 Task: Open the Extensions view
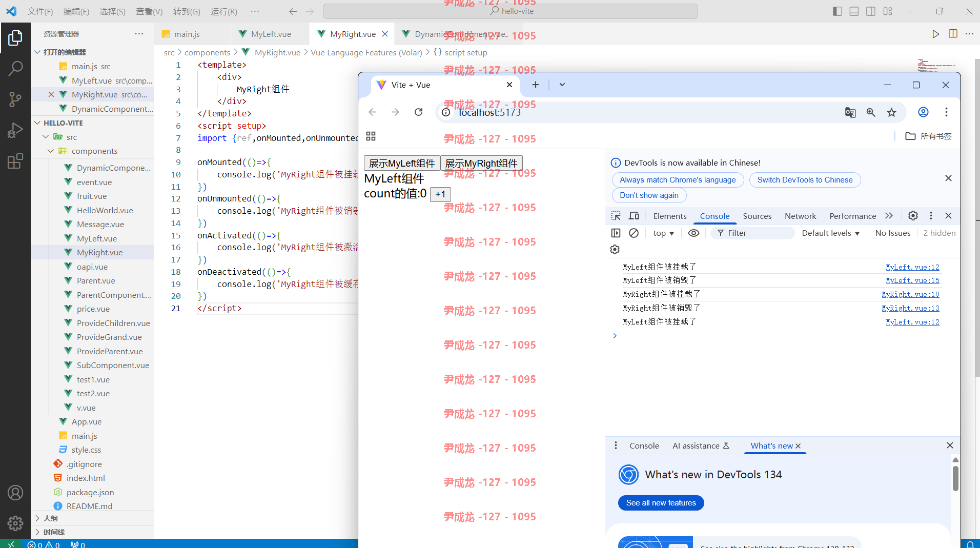[x=15, y=161]
